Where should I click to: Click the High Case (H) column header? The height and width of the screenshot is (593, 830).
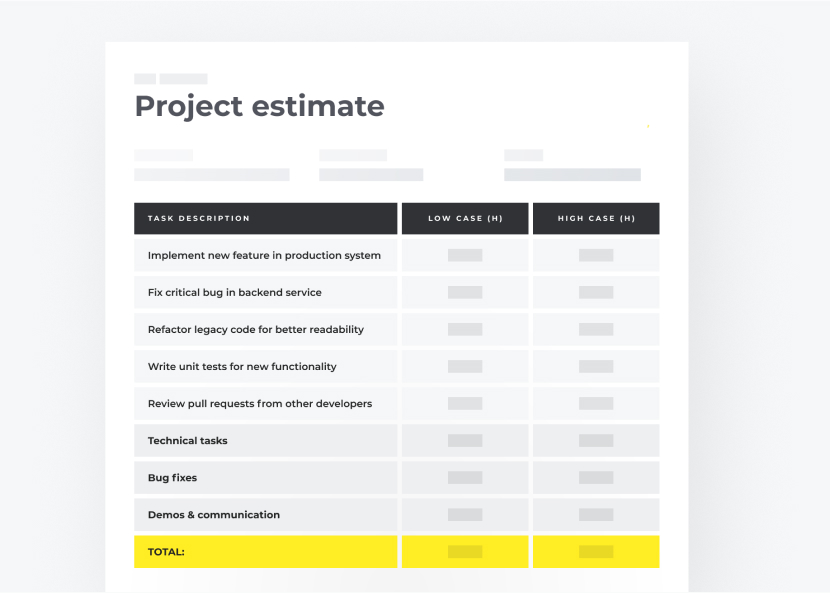click(596, 218)
